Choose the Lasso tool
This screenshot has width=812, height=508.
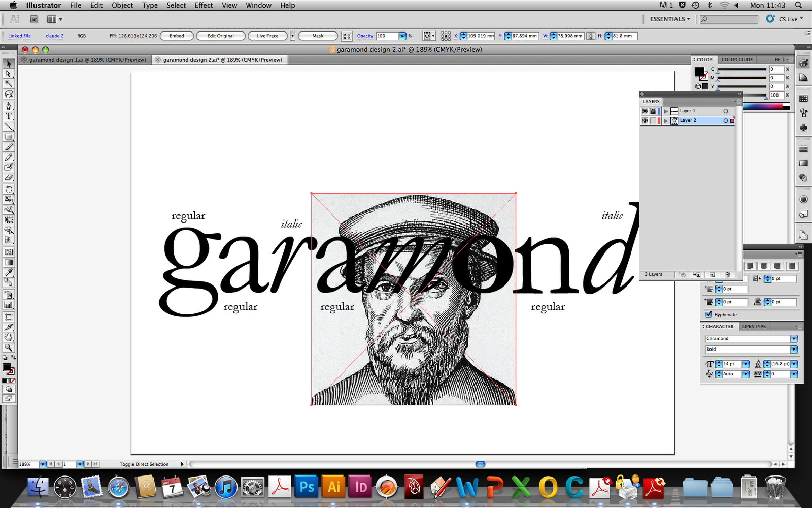click(9, 94)
